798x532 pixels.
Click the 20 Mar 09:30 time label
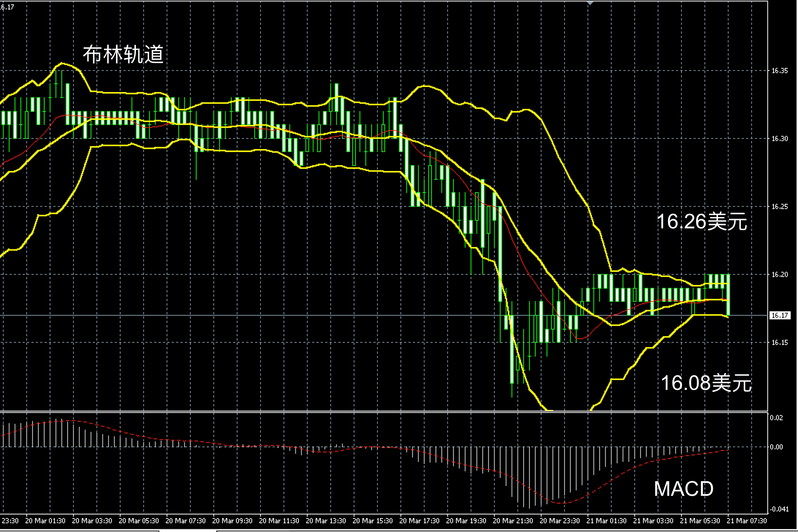point(232,521)
